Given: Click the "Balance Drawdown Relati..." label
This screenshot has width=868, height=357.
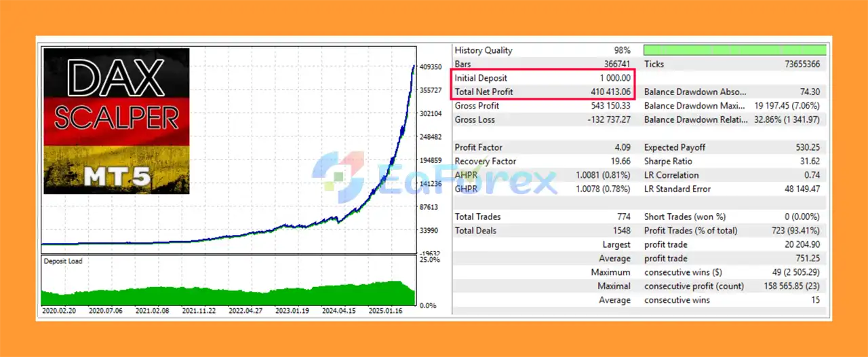Looking at the screenshot, I should pyautogui.click(x=695, y=119).
